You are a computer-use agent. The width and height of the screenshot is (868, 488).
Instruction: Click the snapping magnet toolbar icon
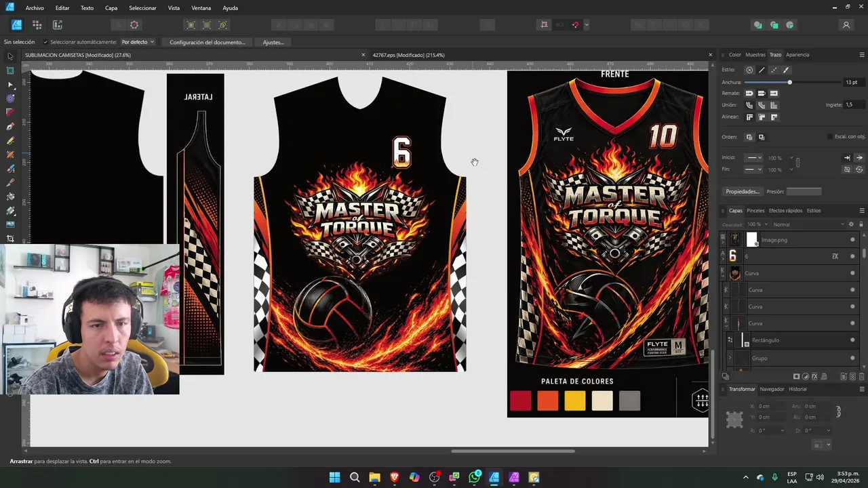(x=575, y=25)
